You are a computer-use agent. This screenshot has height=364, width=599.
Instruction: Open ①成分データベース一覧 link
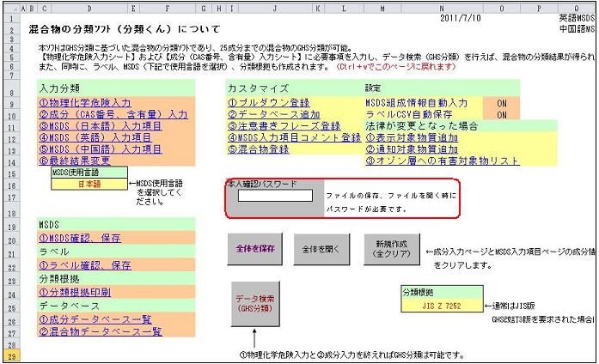95,319
